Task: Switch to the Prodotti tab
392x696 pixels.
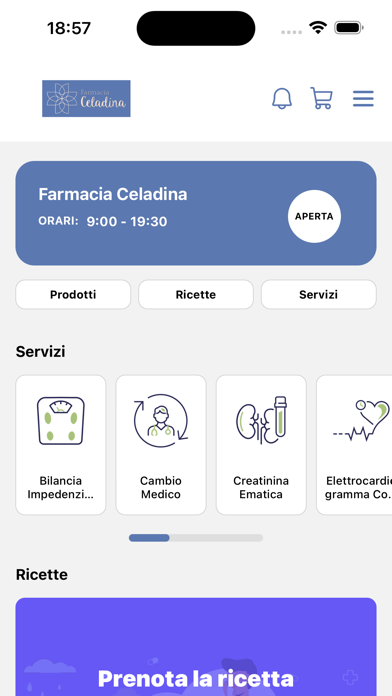Action: click(x=73, y=294)
